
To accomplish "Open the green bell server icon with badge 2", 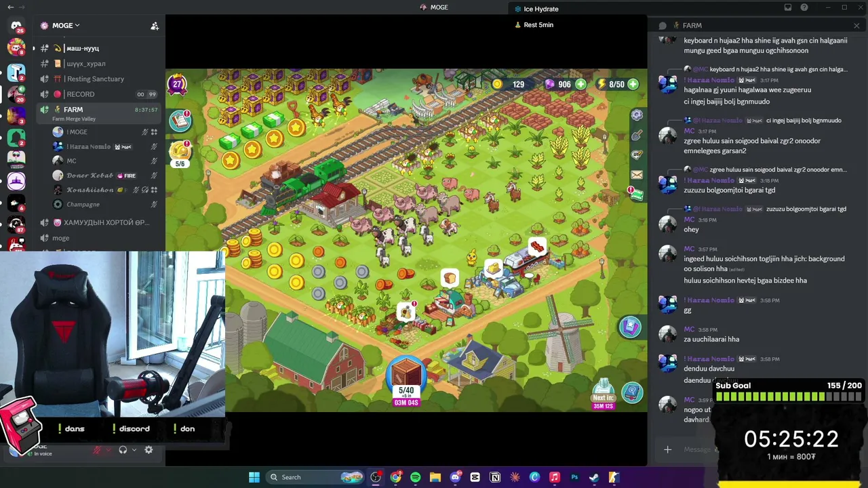I will tap(16, 137).
